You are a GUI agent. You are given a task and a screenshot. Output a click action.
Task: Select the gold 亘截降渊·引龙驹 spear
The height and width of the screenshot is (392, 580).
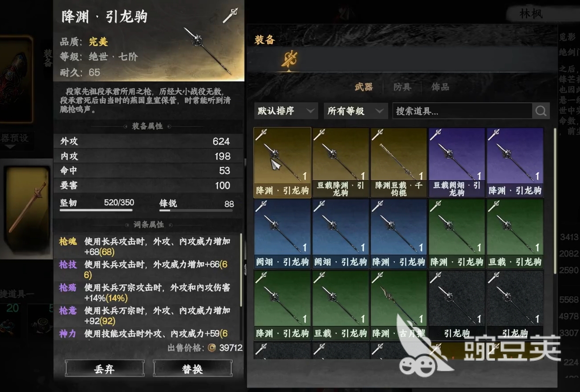tap(340, 163)
